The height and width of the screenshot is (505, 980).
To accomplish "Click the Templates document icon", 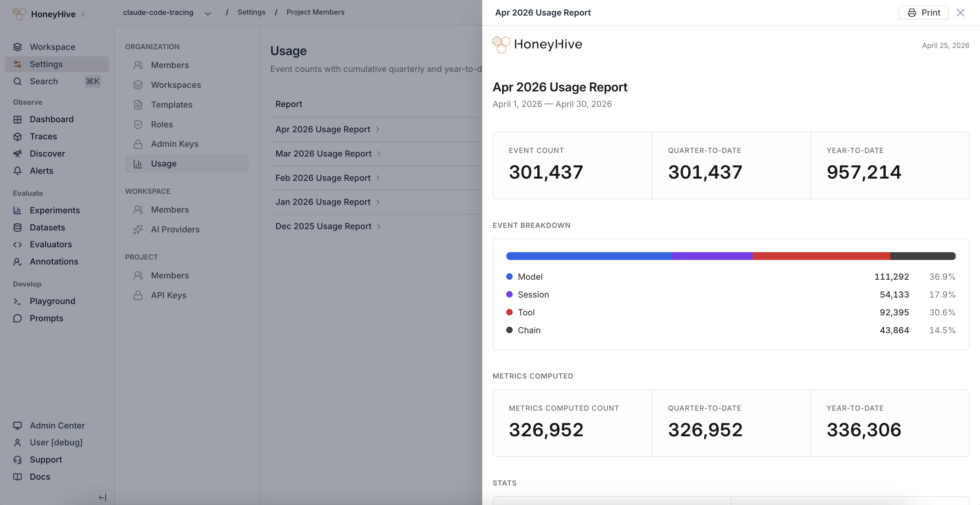I will click(x=138, y=105).
